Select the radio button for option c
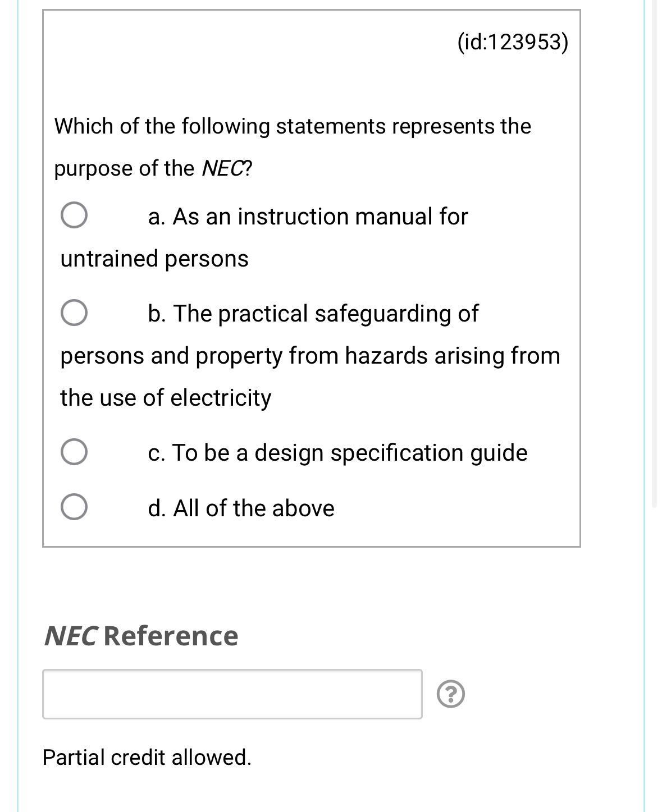662x812 pixels. click(74, 452)
